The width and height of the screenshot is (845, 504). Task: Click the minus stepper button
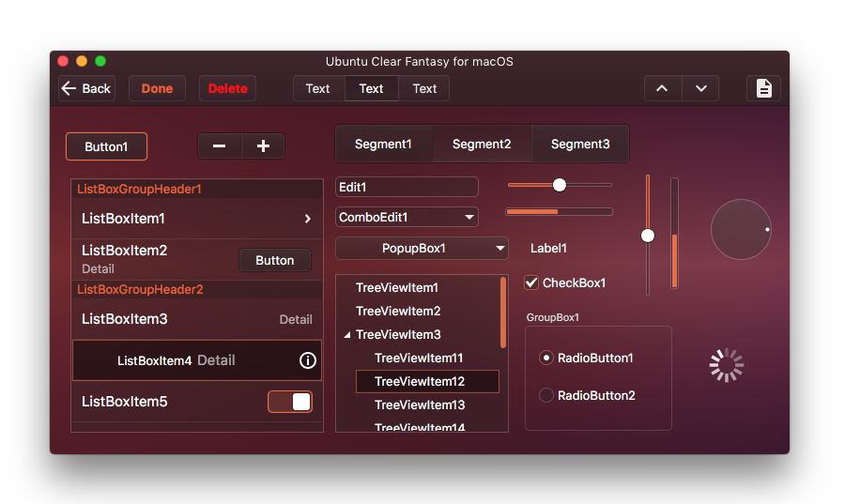220,145
